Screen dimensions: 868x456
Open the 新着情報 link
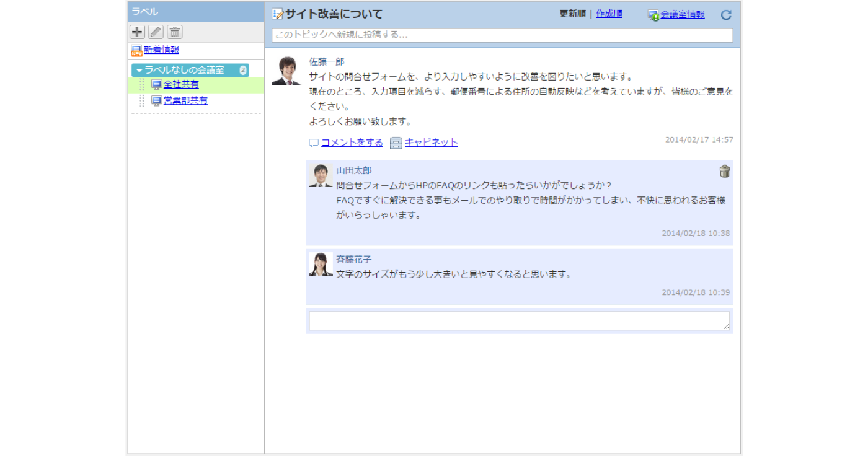[x=161, y=50]
